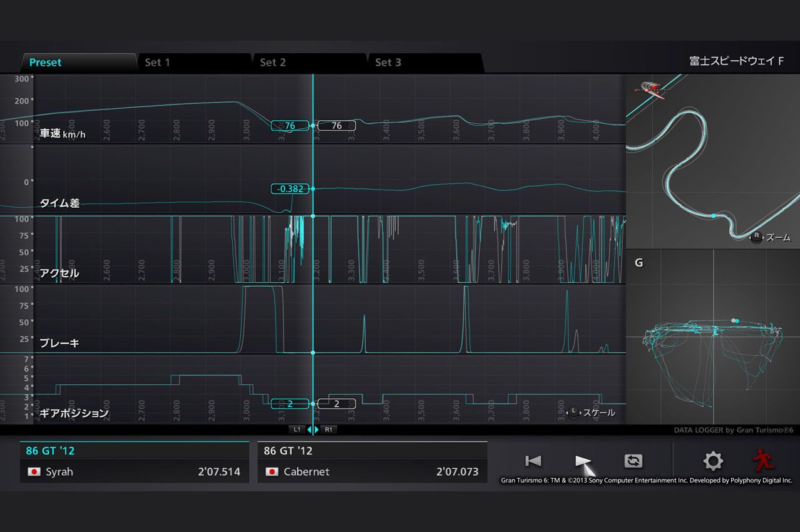Open the Set 1 tab
The width and height of the screenshot is (800, 532).
pos(157,63)
